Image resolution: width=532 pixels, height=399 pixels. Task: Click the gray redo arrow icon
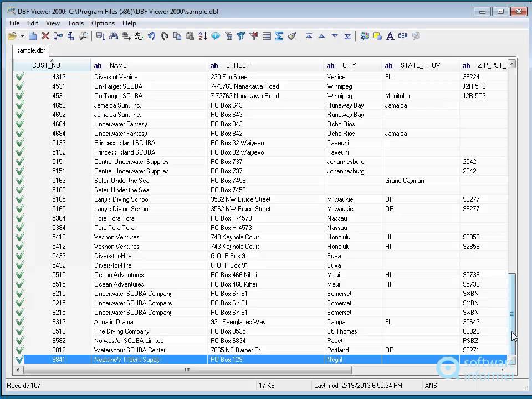(165, 36)
